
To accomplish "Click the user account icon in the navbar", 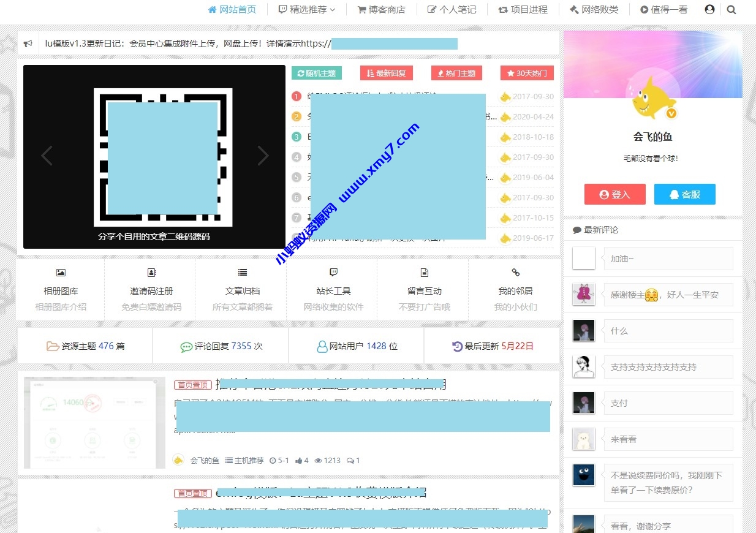I will coord(709,9).
